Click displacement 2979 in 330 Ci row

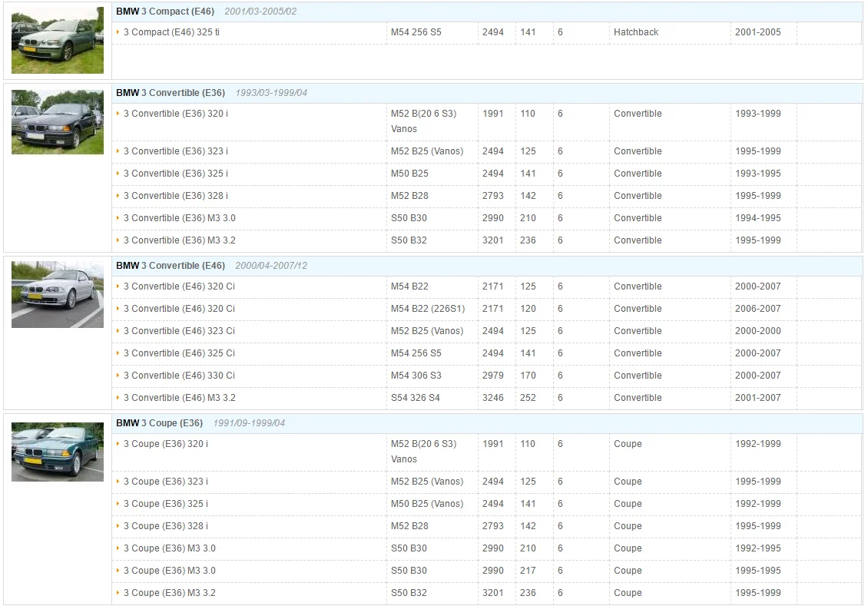[x=492, y=376]
